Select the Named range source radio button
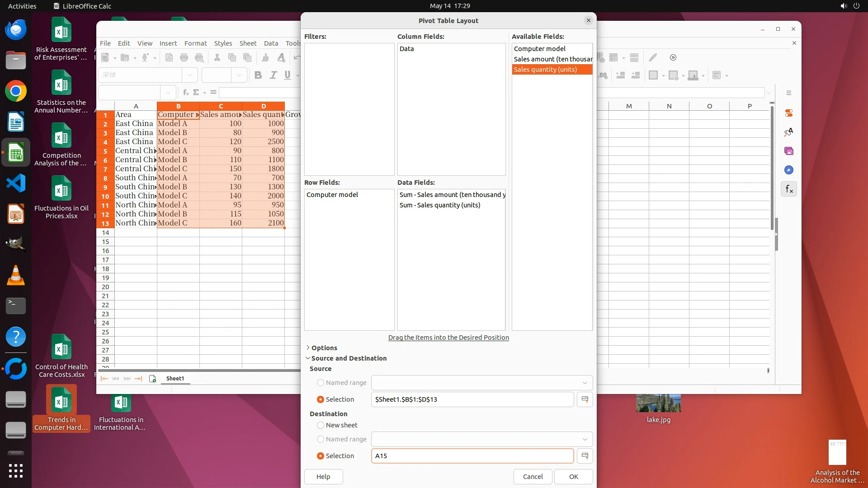The height and width of the screenshot is (488, 868). (321, 383)
